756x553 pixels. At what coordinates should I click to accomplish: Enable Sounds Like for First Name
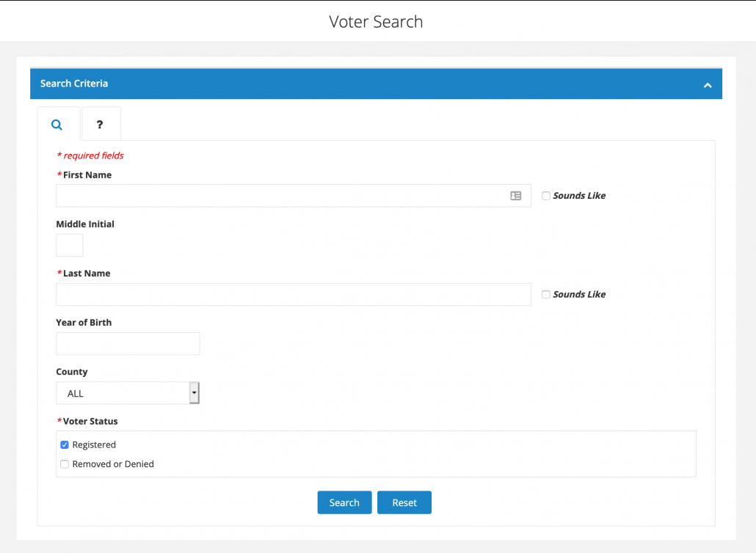pyautogui.click(x=546, y=196)
